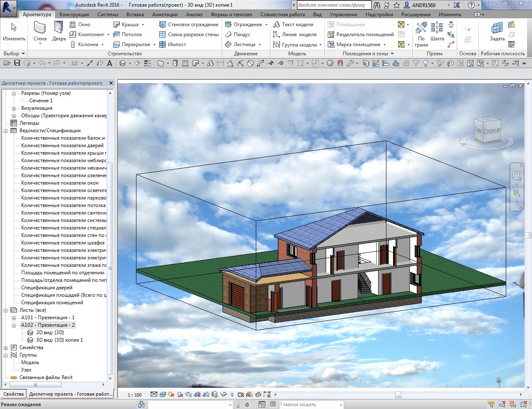The width and height of the screenshot is (532, 409).
Task: Click the Save icon in quick access toolbar
Action: [17, 63]
